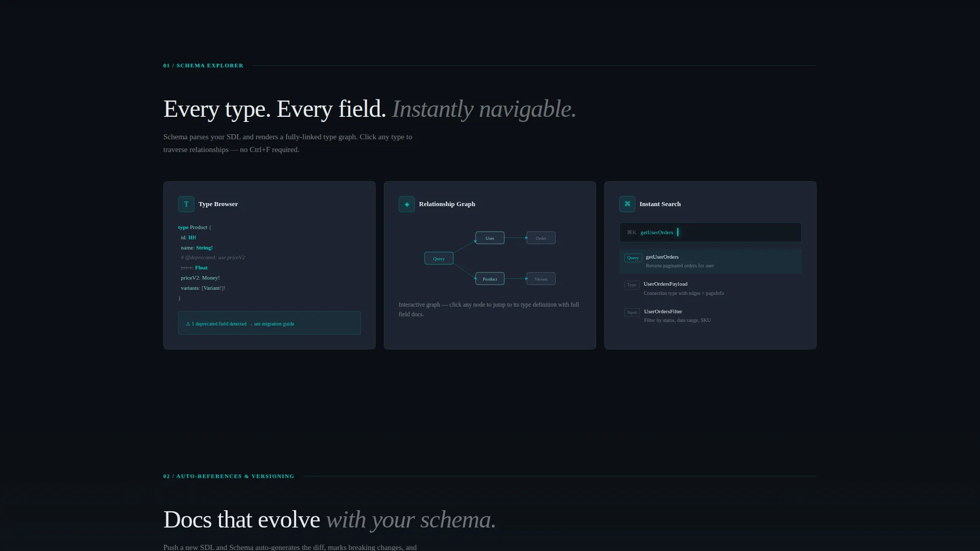The image size is (980, 551).
Task: Select the Variant node in the graph
Action: 541,279
